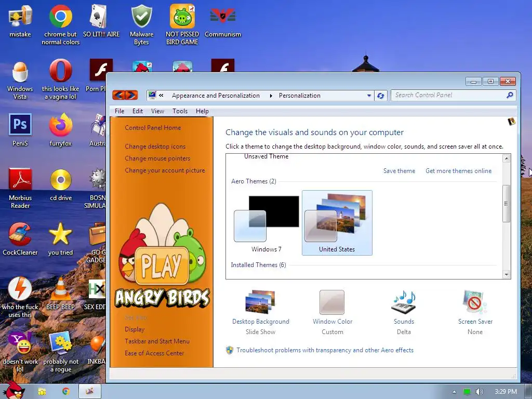The height and width of the screenshot is (399, 532).
Task: Open Desktop Background settings
Action: pyautogui.click(x=261, y=312)
